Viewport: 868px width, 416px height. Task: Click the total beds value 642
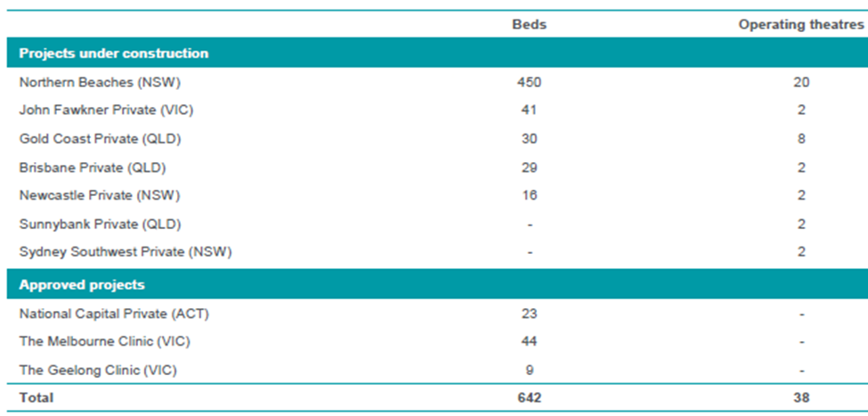coord(529,397)
